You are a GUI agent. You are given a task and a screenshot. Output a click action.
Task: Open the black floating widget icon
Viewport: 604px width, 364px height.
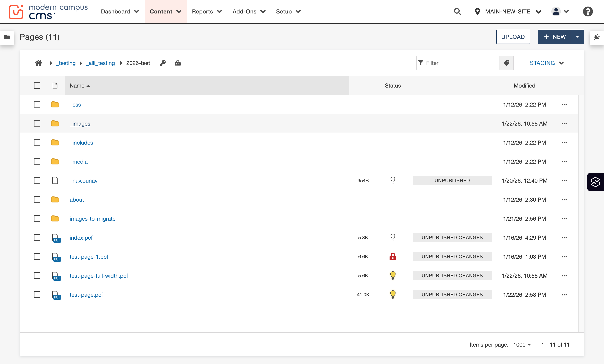[595, 182]
